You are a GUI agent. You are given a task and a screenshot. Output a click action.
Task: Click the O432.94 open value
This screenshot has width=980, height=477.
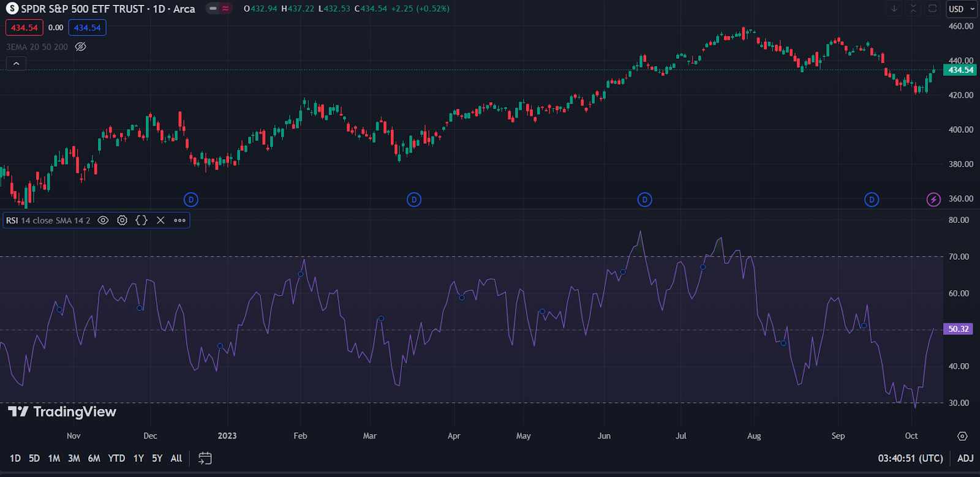point(260,9)
